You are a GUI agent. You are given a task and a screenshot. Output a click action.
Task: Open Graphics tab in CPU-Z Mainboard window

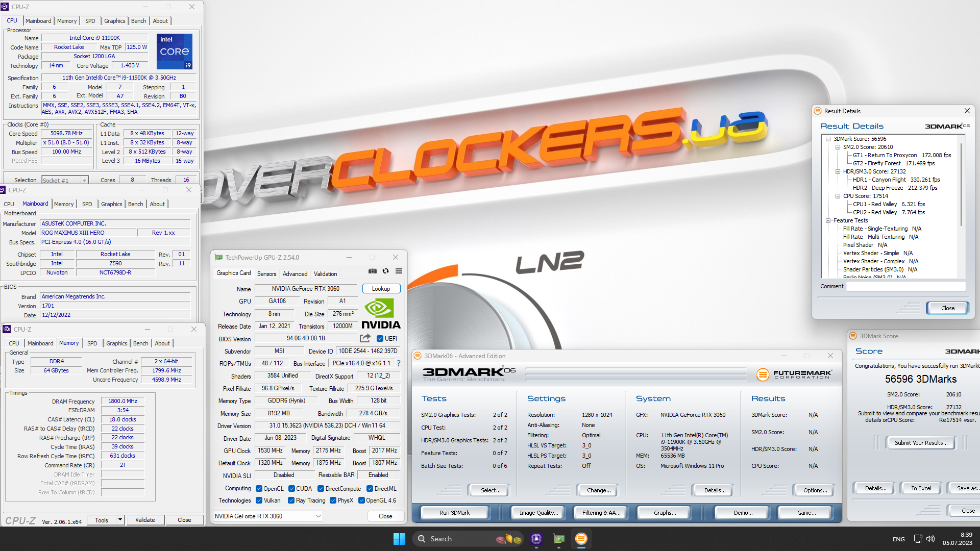tap(111, 204)
